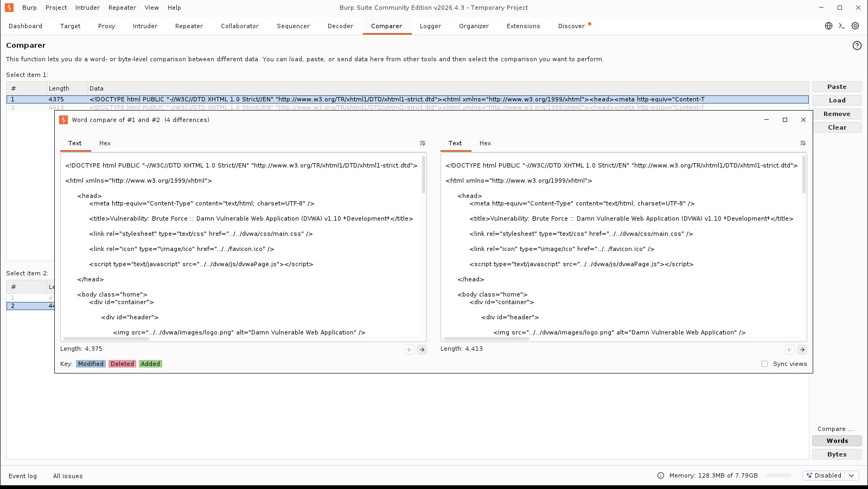Click the Remove button

click(837, 114)
